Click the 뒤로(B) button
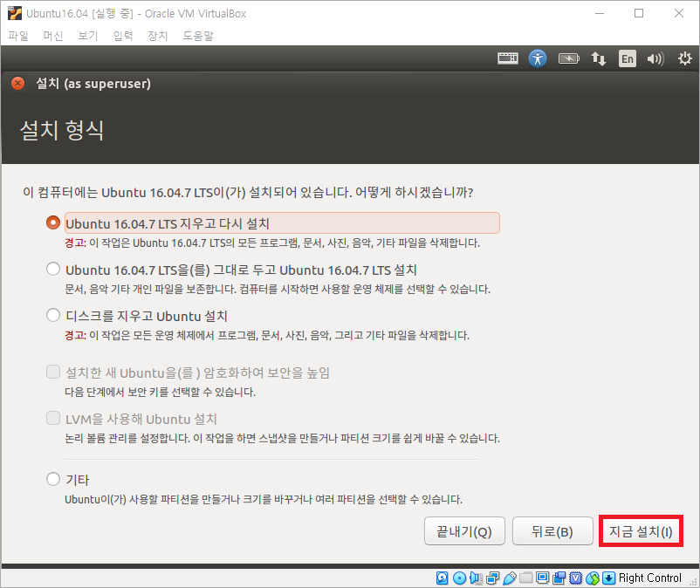 click(552, 531)
